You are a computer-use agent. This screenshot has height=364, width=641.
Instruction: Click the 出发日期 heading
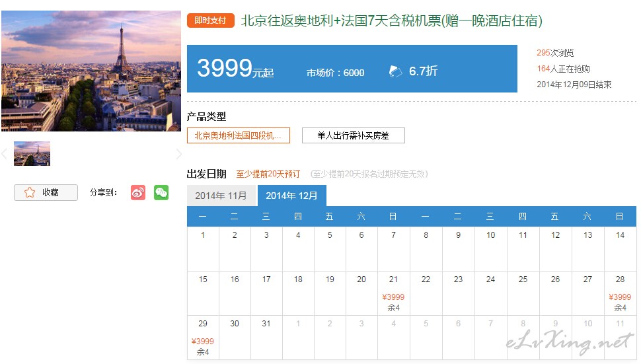tap(206, 174)
